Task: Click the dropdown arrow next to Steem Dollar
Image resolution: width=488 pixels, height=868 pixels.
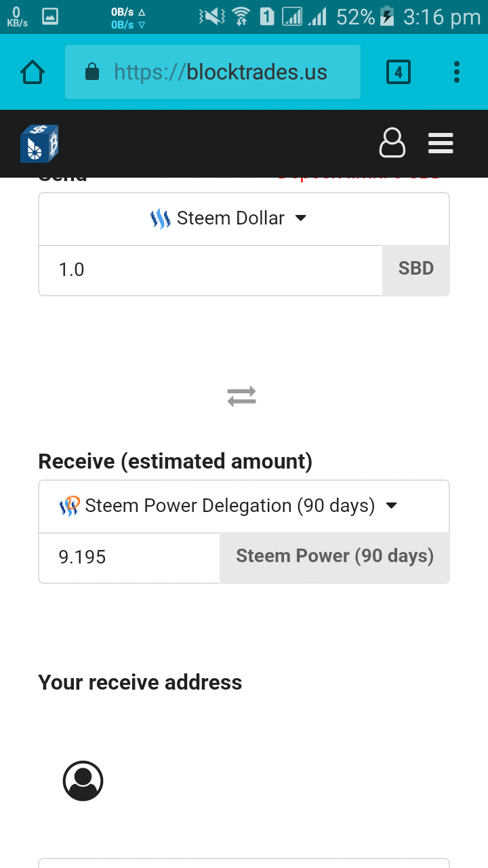Action: click(x=302, y=218)
